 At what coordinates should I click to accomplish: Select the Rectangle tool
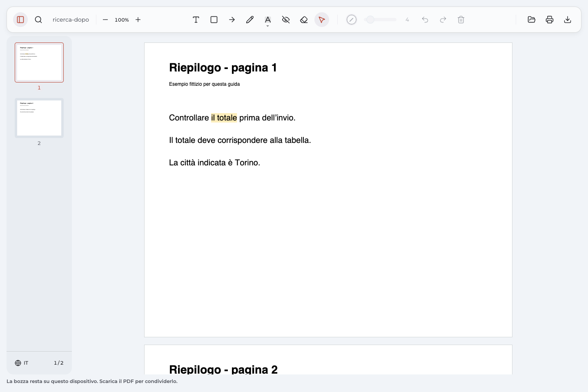214,20
